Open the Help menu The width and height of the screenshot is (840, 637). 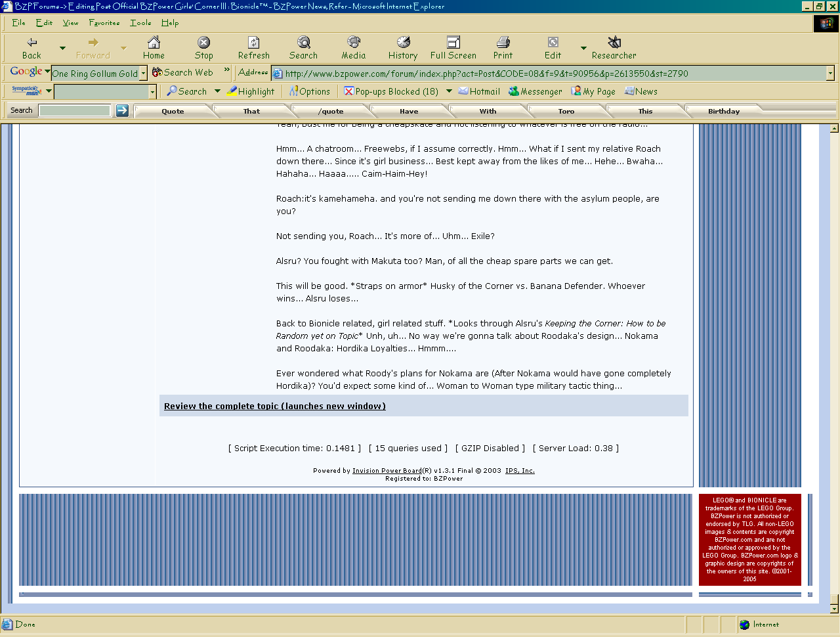point(170,23)
